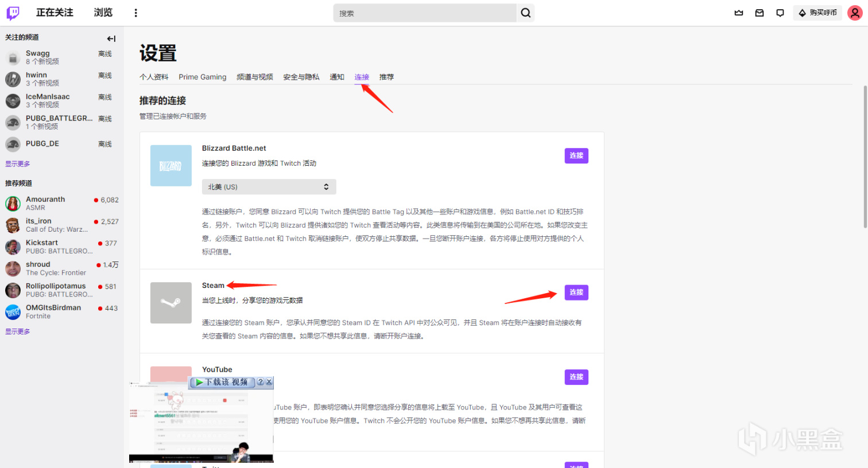868x468 pixels.
Task: Connect Steam account button
Action: (x=576, y=292)
